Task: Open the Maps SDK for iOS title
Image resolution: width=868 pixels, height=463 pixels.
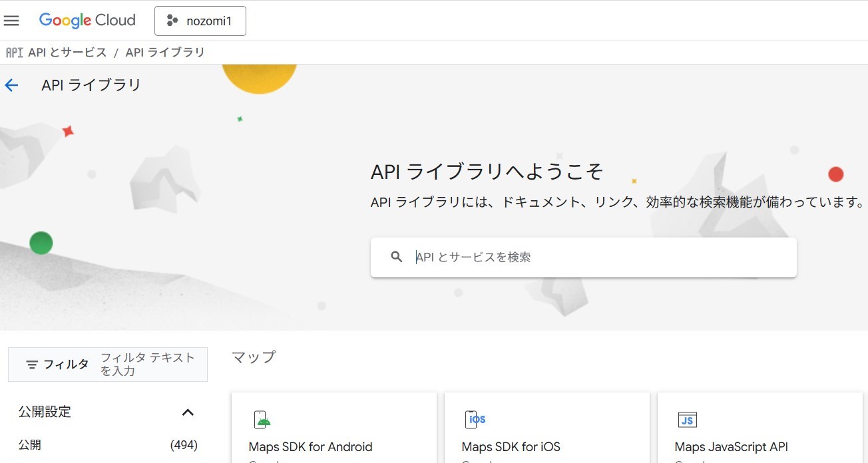Action: [x=511, y=447]
